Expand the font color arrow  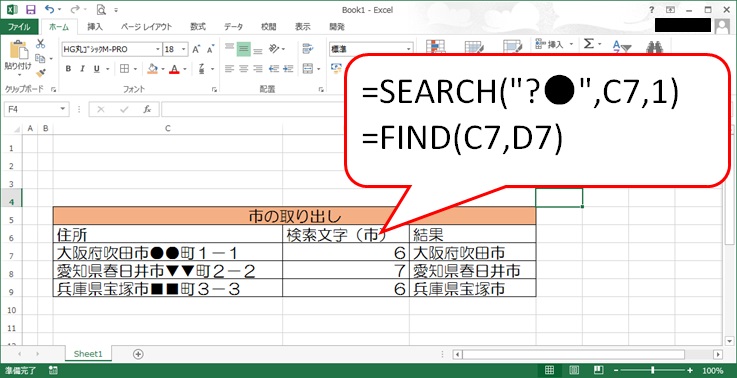tap(185, 69)
